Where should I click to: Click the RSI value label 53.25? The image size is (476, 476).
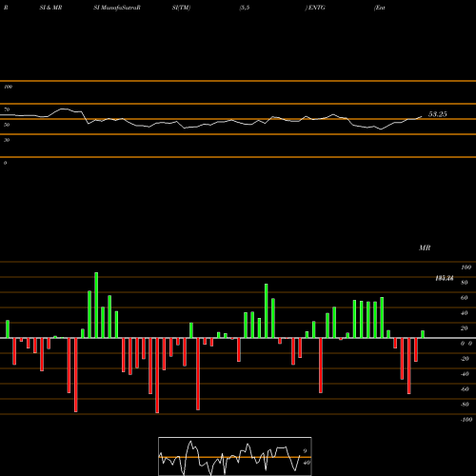[437, 114]
